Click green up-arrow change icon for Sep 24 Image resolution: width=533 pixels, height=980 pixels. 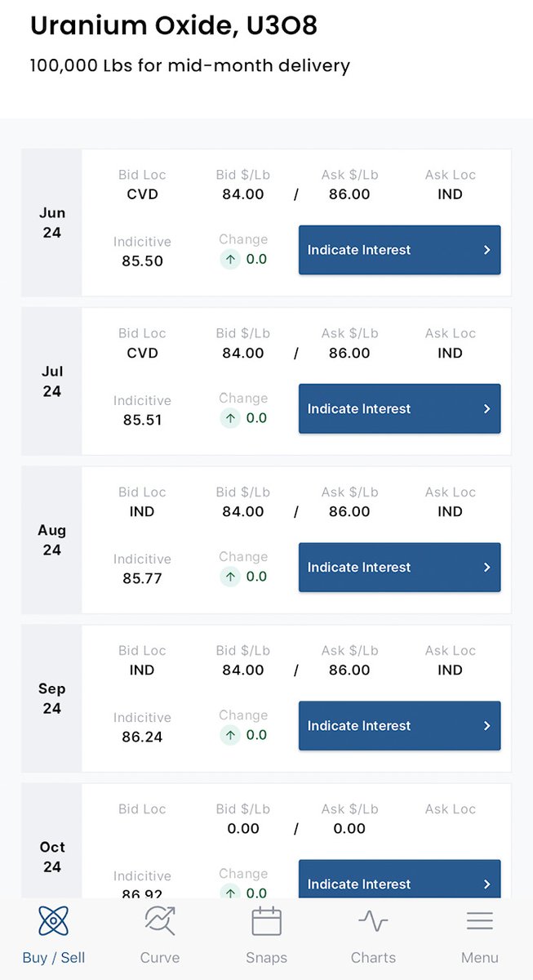pyautogui.click(x=230, y=735)
